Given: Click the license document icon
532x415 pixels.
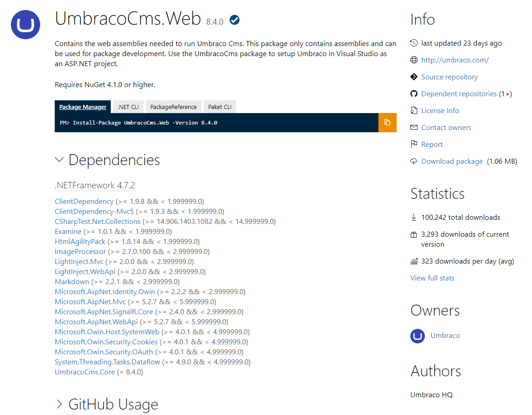Looking at the screenshot, I should 414,111.
